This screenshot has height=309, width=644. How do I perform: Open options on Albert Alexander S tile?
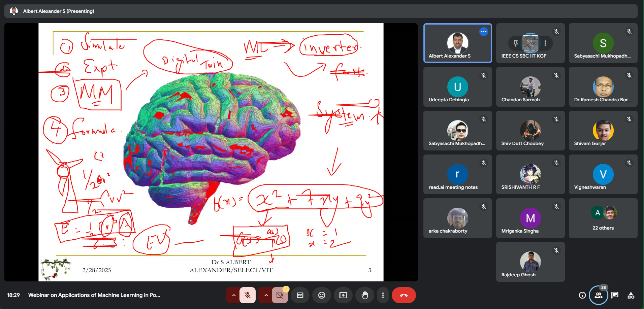(x=484, y=32)
